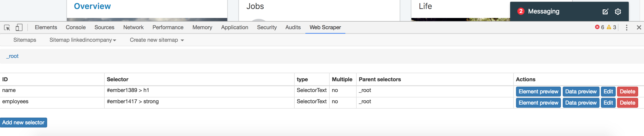
Task: Navigate to the _root breadcrumb link
Action: coord(13,56)
